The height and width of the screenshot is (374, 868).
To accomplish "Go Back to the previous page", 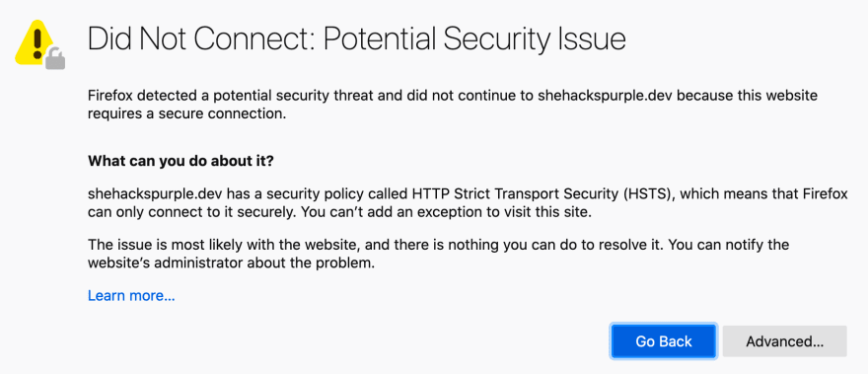I will tap(664, 341).
